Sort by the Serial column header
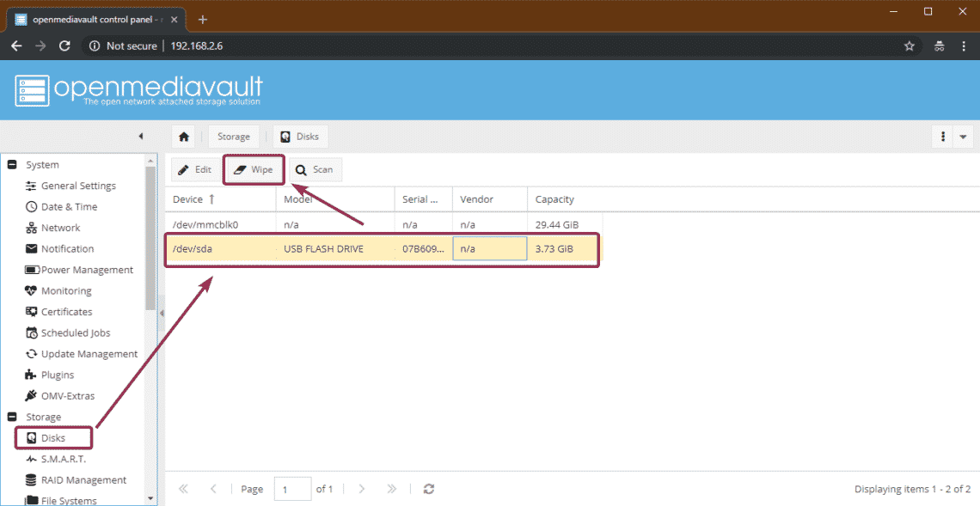This screenshot has height=506, width=980. pos(423,199)
